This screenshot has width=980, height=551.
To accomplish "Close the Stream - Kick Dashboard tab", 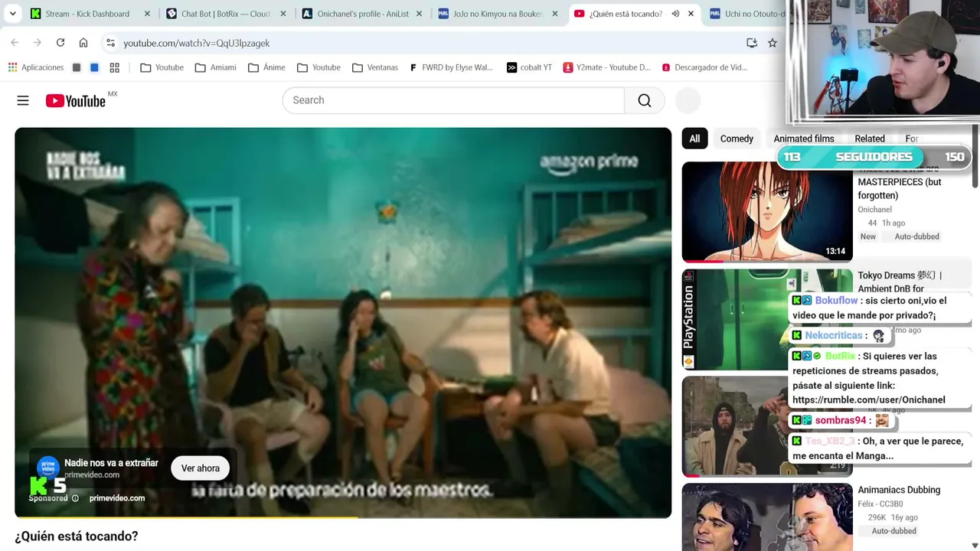I will 147,14.
